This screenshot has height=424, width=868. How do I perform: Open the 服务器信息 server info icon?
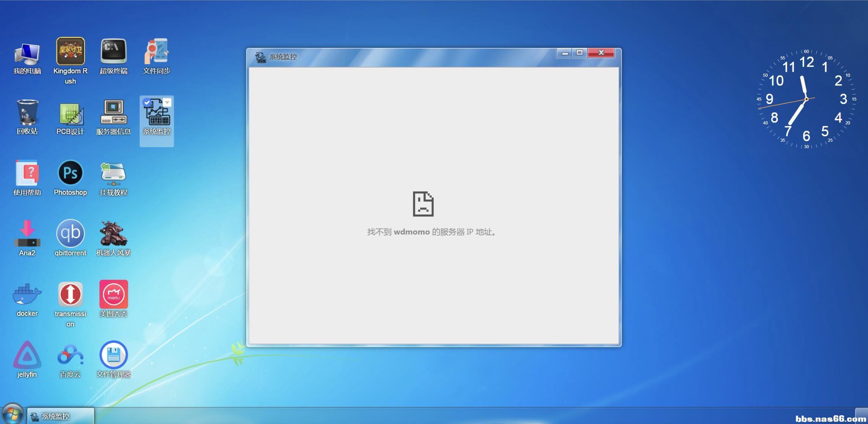click(x=113, y=112)
